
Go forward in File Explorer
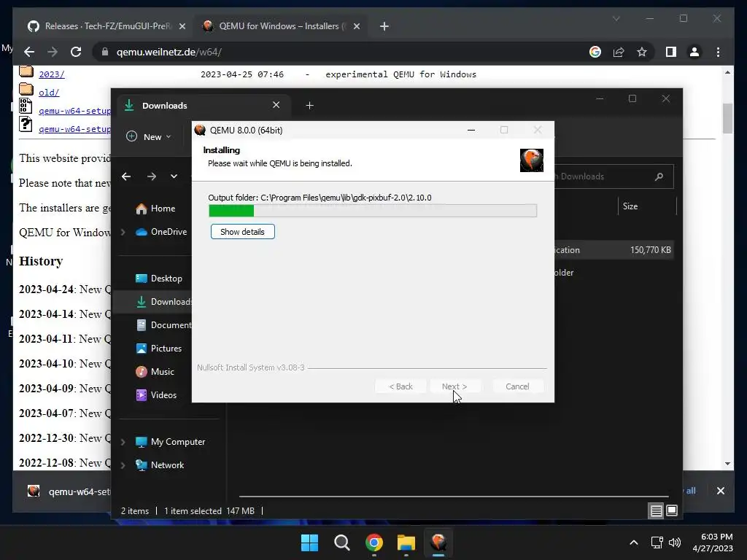pyautogui.click(x=152, y=176)
